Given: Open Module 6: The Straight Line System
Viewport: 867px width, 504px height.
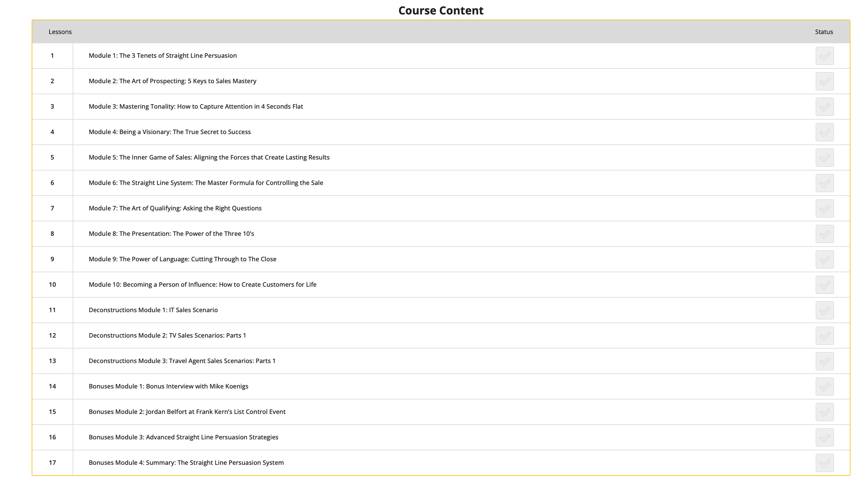Looking at the screenshot, I should click(206, 183).
